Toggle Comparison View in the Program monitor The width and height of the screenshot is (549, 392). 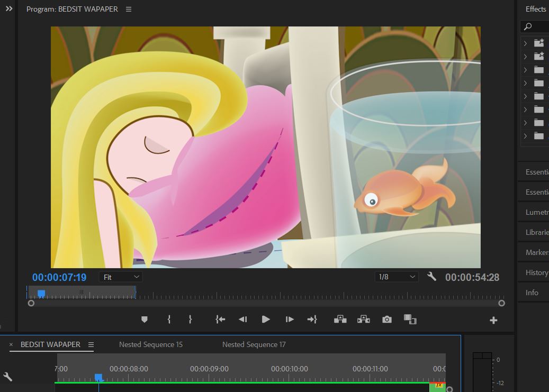click(x=410, y=319)
